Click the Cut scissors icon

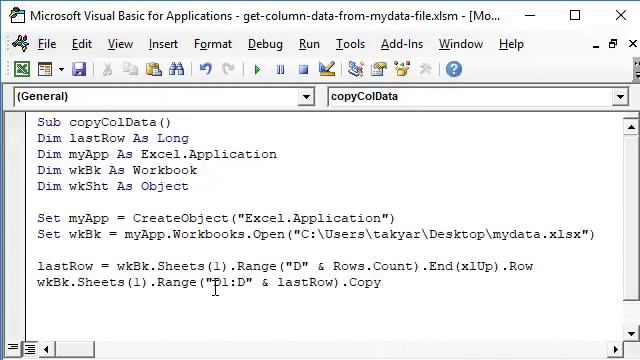pos(107,69)
